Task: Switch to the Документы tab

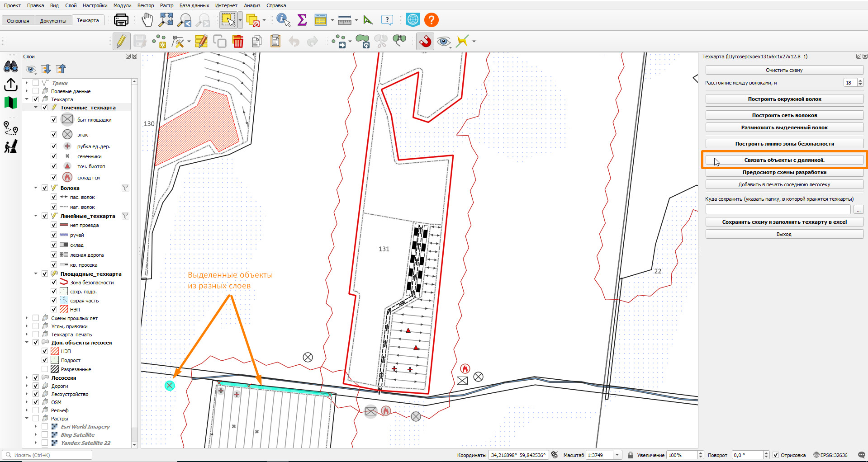Action: (x=53, y=21)
